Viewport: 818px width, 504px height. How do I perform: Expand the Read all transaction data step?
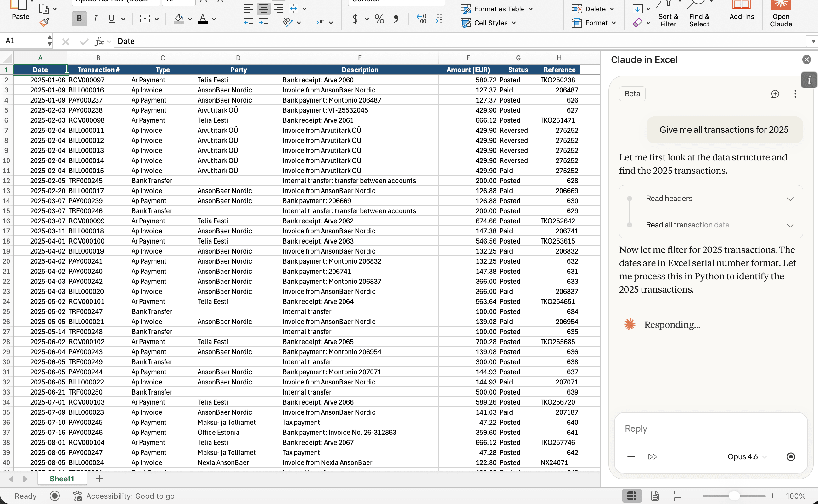tap(790, 225)
